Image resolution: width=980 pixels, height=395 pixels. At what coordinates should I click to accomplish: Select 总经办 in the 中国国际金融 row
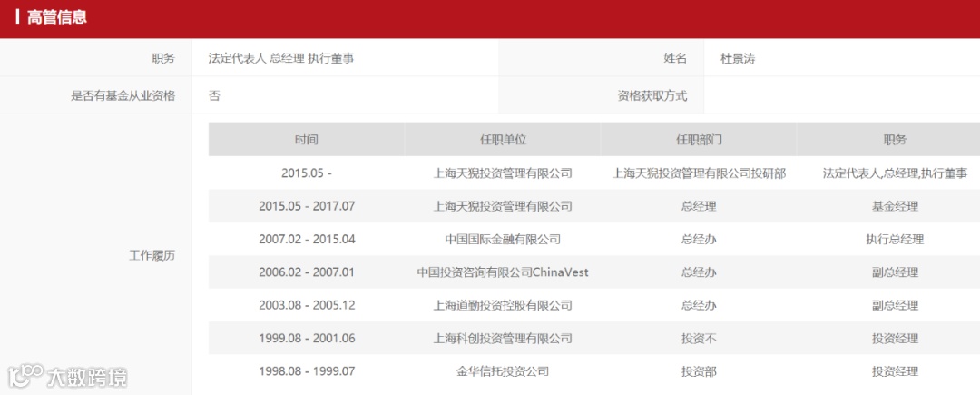pos(699,240)
